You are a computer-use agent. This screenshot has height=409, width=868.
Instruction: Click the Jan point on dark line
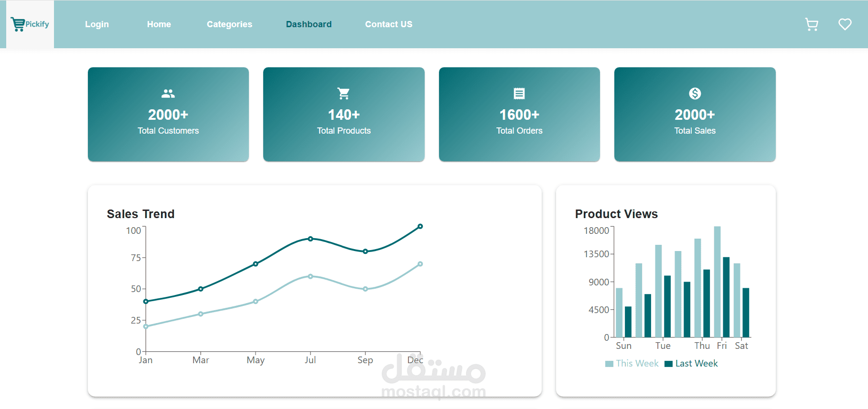(x=146, y=301)
